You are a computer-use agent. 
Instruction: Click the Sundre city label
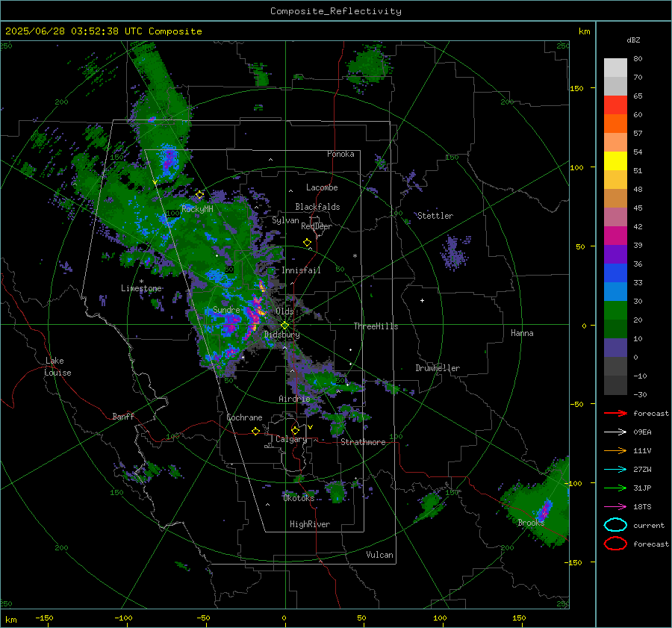pos(226,310)
